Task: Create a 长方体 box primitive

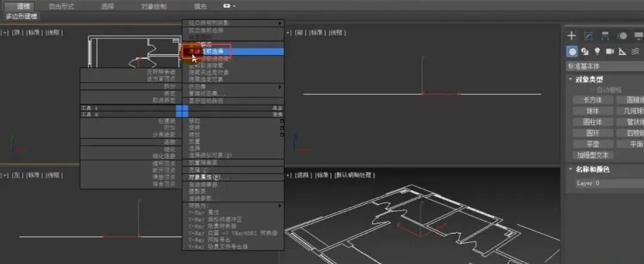Action: point(593,100)
